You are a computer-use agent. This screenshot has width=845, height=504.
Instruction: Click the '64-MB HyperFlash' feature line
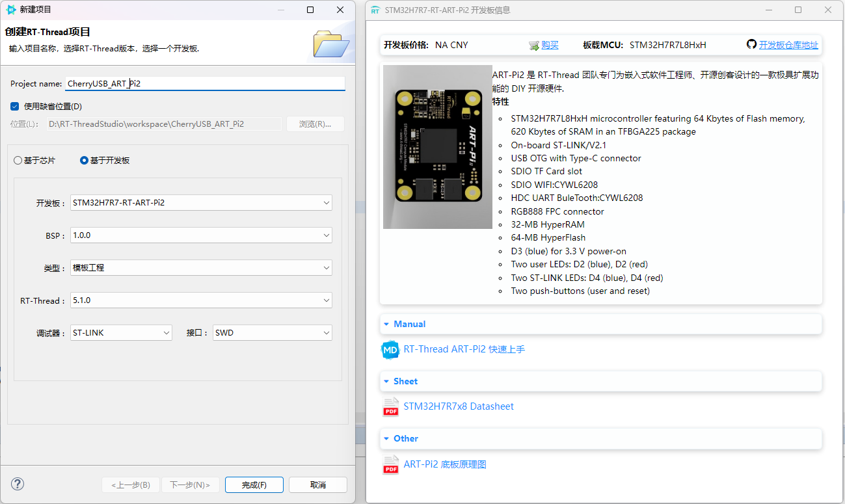(548, 237)
